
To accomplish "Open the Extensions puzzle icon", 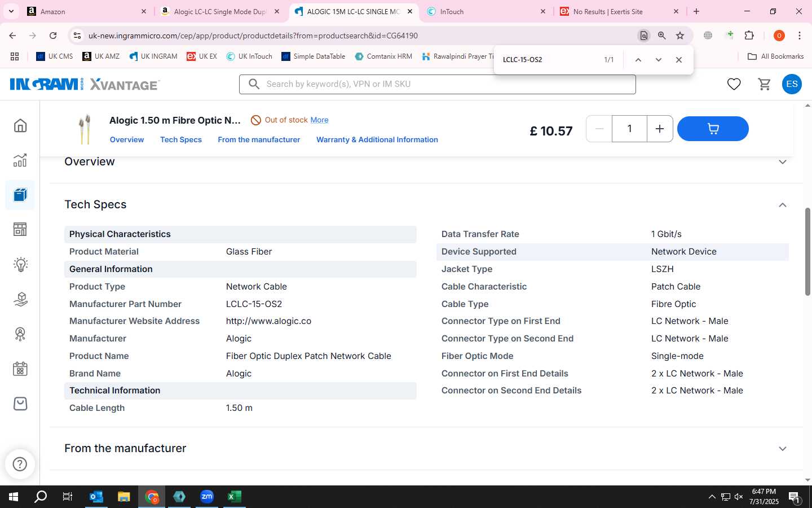I will pos(749,36).
